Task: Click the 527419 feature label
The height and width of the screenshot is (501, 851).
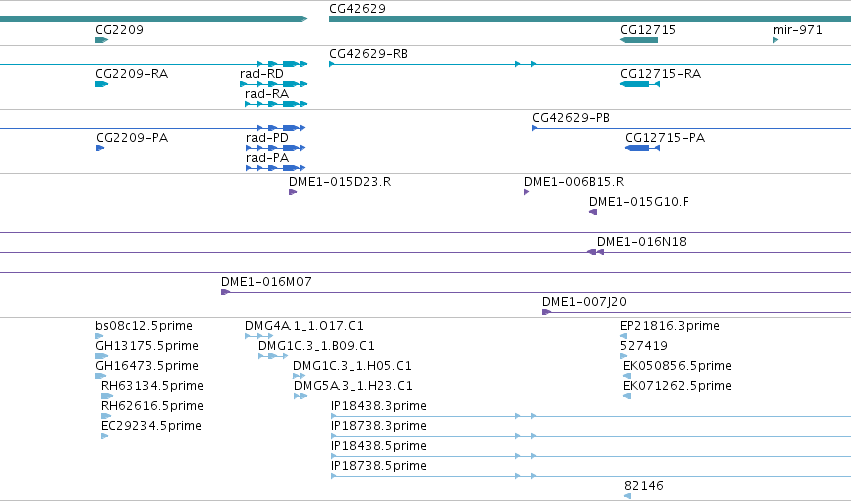Action: point(644,346)
